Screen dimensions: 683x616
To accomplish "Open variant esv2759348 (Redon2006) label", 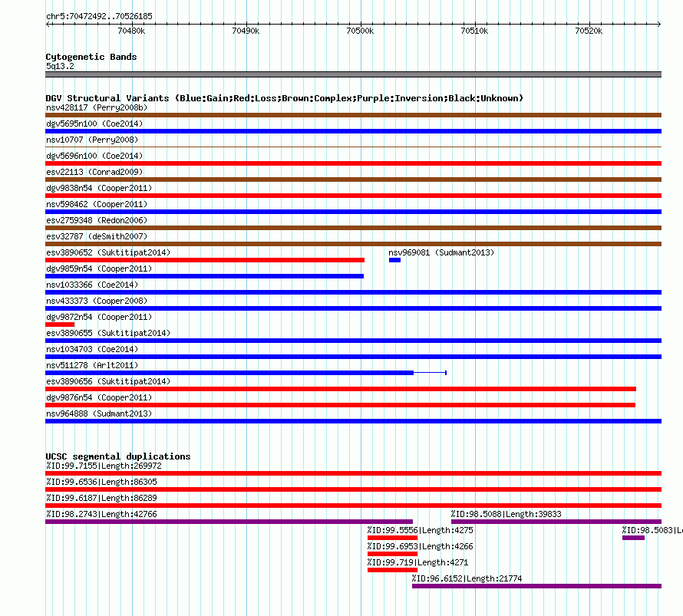I will [x=97, y=220].
